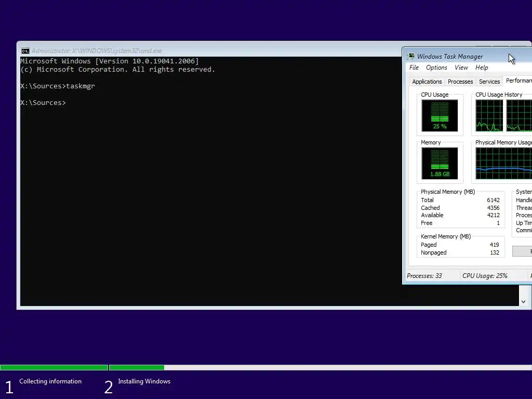532x399 pixels.
Task: Click the Physical Memory Usage graph
Action: coord(504,163)
